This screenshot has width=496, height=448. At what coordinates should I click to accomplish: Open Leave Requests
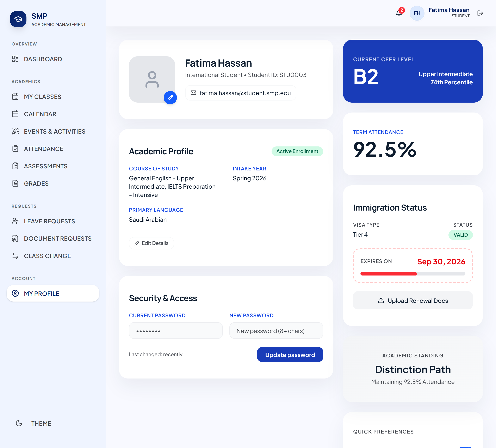click(53, 221)
